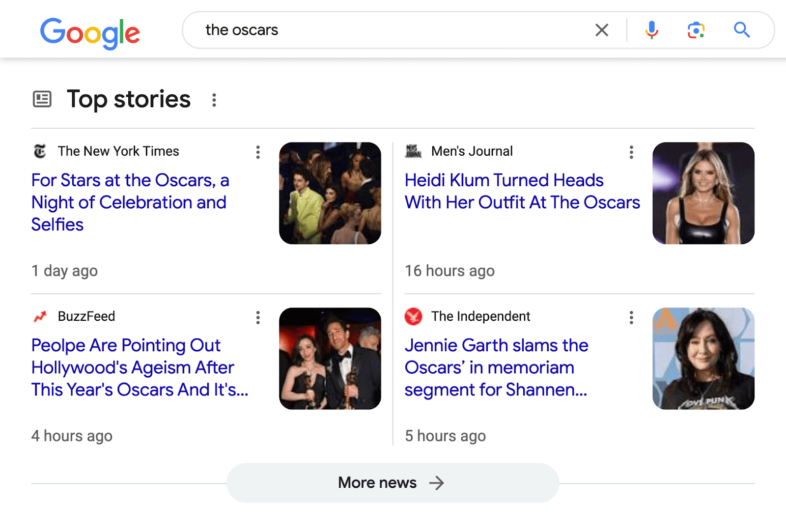
Task: Click the More news button
Action: coord(392,482)
